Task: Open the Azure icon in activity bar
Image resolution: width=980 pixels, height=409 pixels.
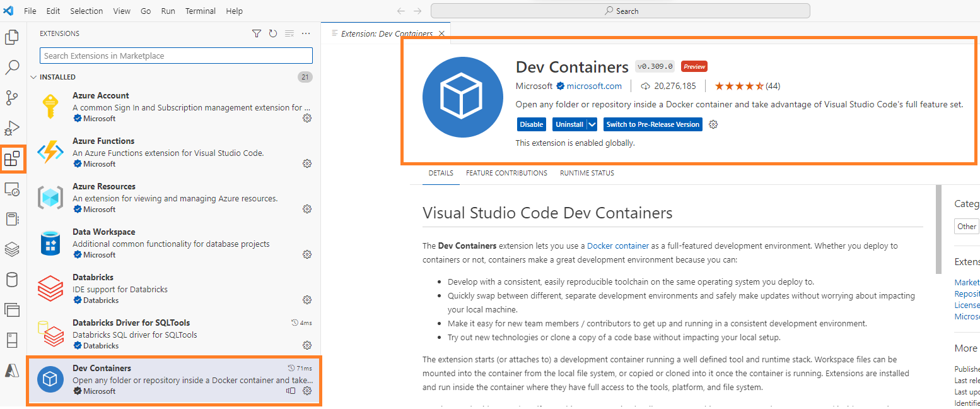Action: click(12, 370)
